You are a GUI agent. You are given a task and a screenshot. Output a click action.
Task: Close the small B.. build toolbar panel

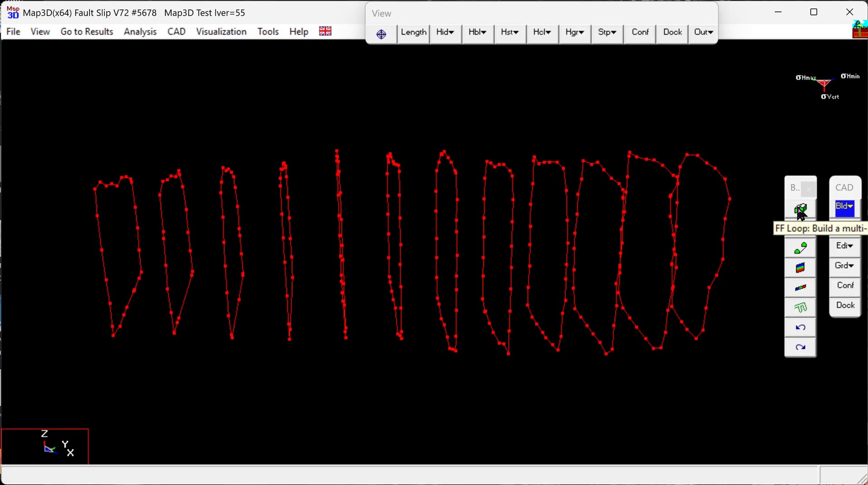(809, 189)
